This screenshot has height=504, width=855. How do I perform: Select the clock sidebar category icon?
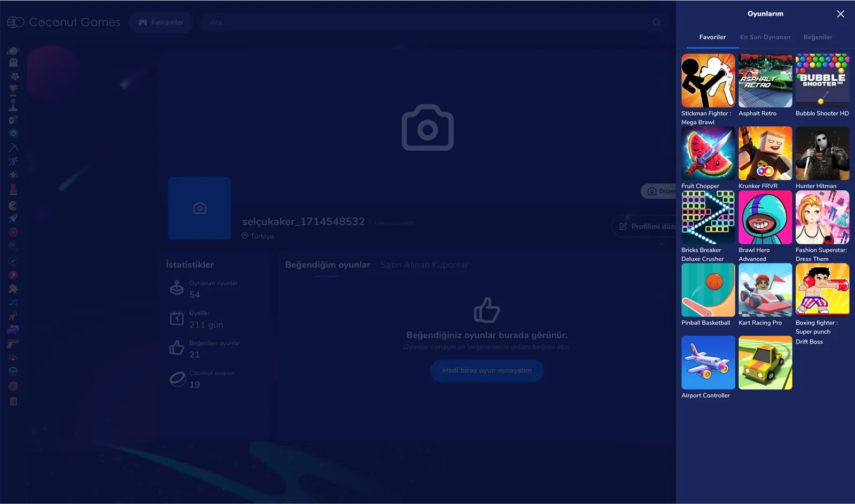pyautogui.click(x=13, y=133)
